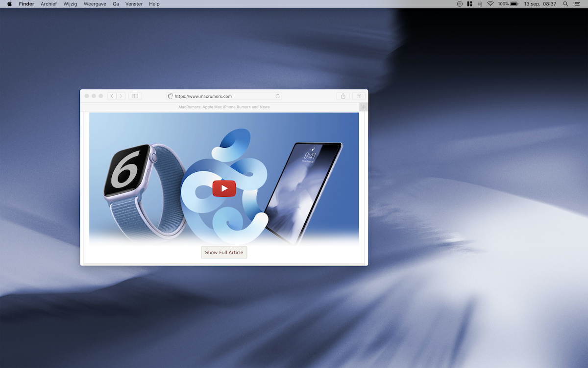Select the MacRumors tab title
The image size is (588, 368).
pos(224,107)
